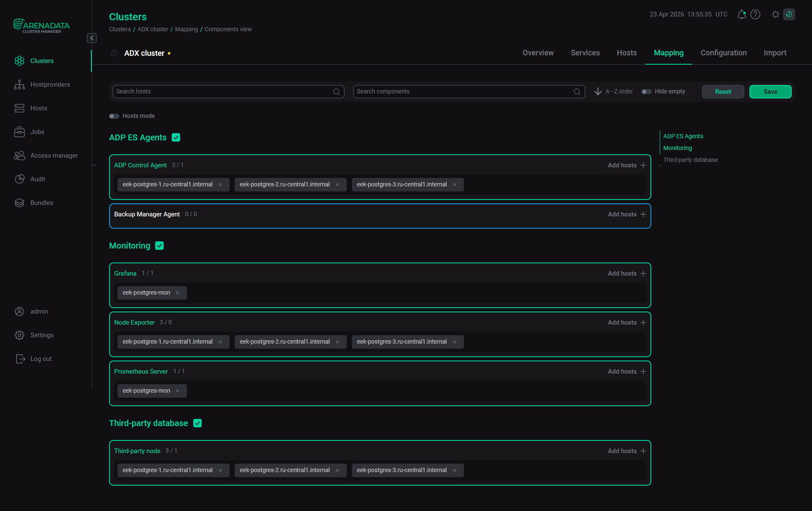Collapse the sidebar with the chevron button
The width and height of the screenshot is (812, 511).
click(x=92, y=38)
